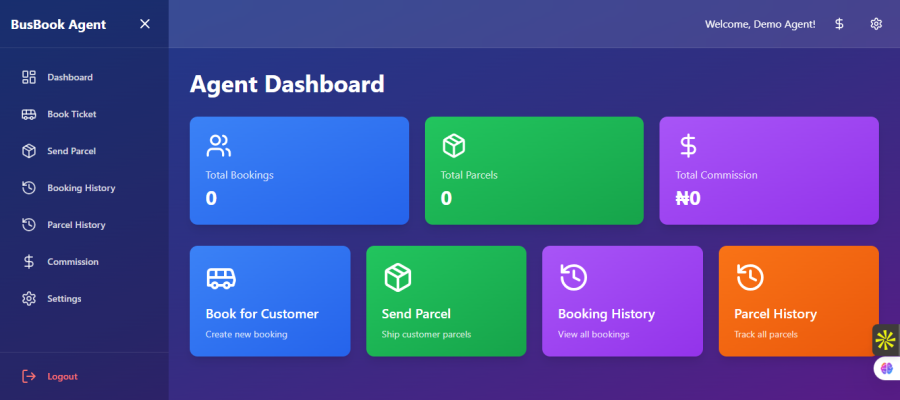Click the dollar icon on Total Commission
900x400 pixels.
coord(688,146)
